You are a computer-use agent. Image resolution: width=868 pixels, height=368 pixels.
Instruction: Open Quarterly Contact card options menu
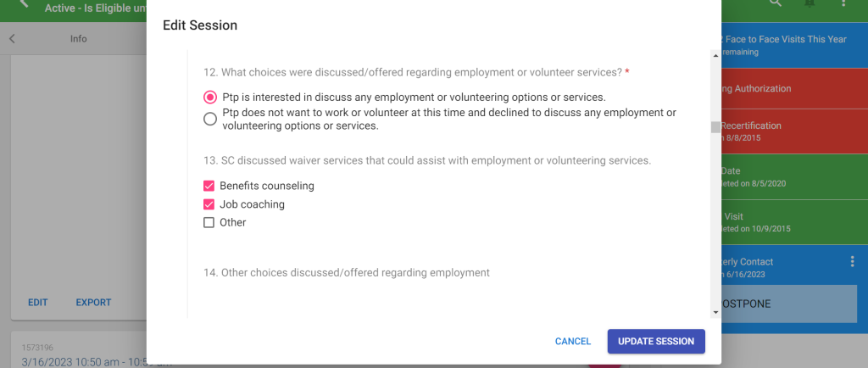click(x=853, y=262)
